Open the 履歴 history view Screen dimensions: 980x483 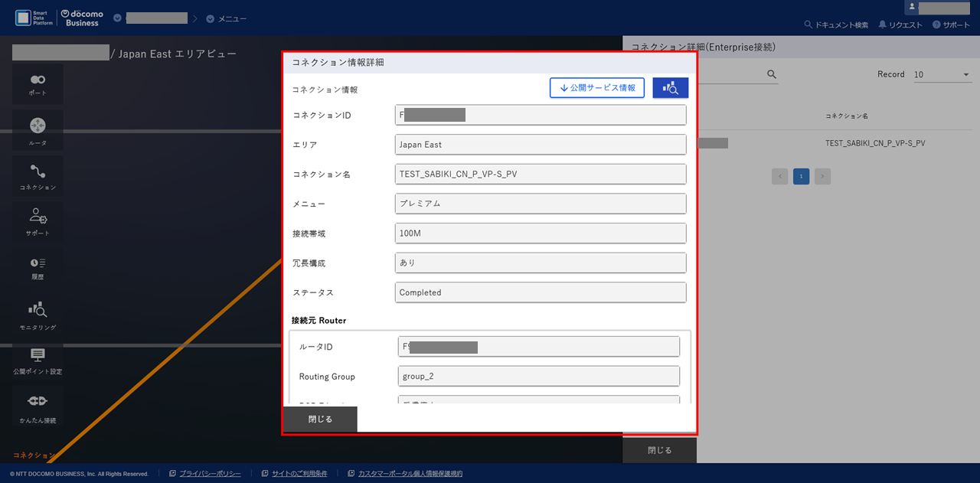point(37,268)
